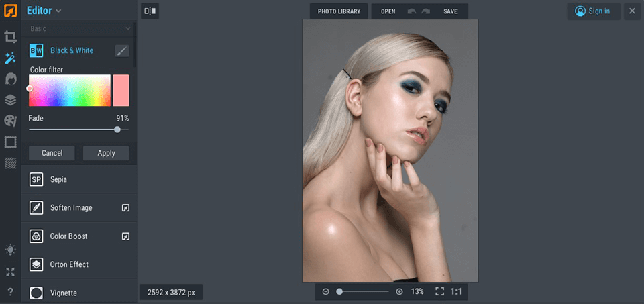Click the pink selected color swatch
The image size is (644, 304).
point(121,91)
